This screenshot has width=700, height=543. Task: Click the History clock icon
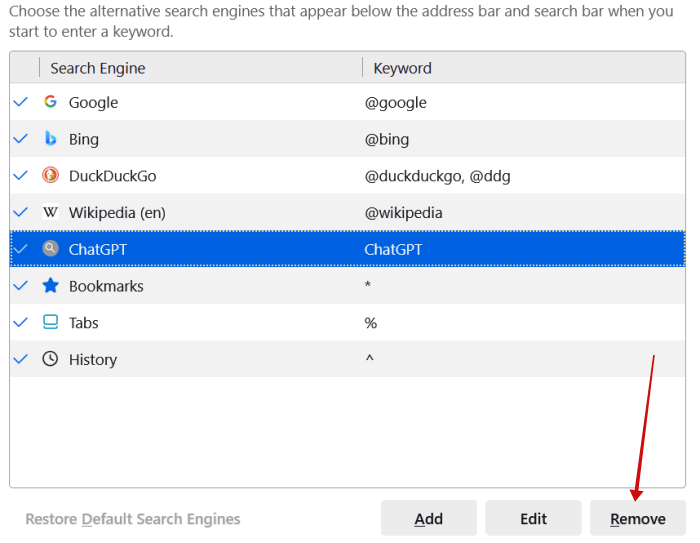[x=50, y=359]
